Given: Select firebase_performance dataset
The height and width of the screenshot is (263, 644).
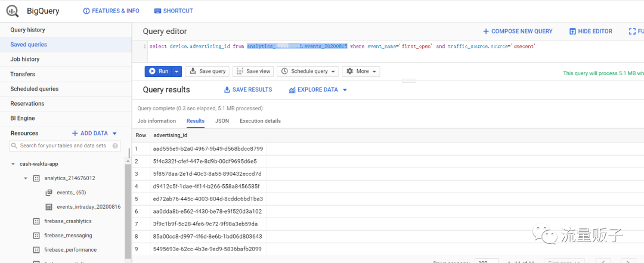Looking at the screenshot, I should (70, 250).
